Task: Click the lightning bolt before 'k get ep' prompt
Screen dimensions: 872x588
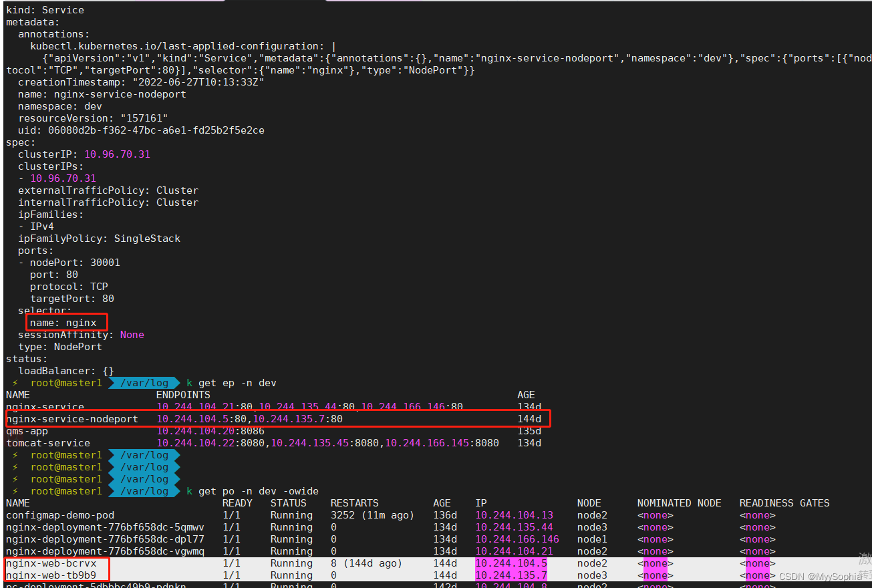Action: click(15, 383)
